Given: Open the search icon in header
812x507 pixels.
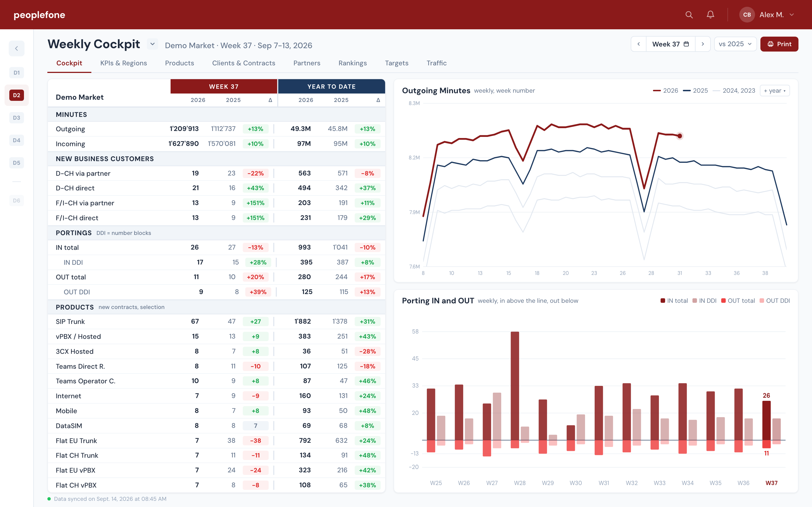Looking at the screenshot, I should 689,15.
